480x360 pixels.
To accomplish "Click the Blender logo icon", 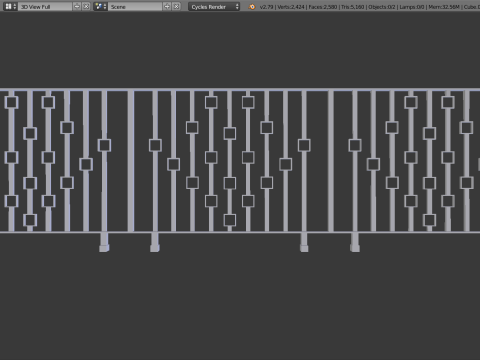I will coord(252,7).
